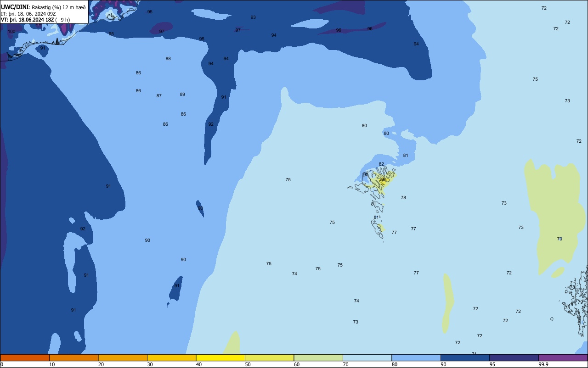Click the 99.9 legend tick label
588x368 pixels.
tap(543, 364)
